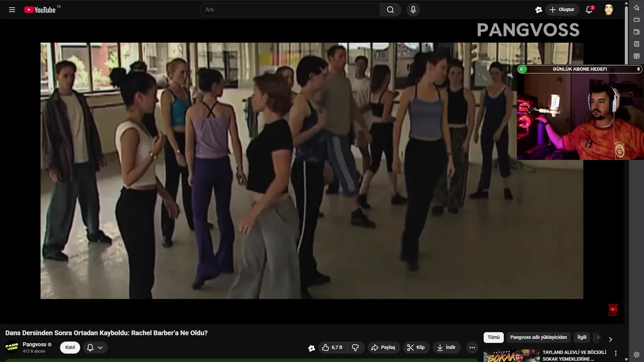The width and height of the screenshot is (644, 362).
Task: Open options for Tayland video suggestion
Action: (x=615, y=353)
